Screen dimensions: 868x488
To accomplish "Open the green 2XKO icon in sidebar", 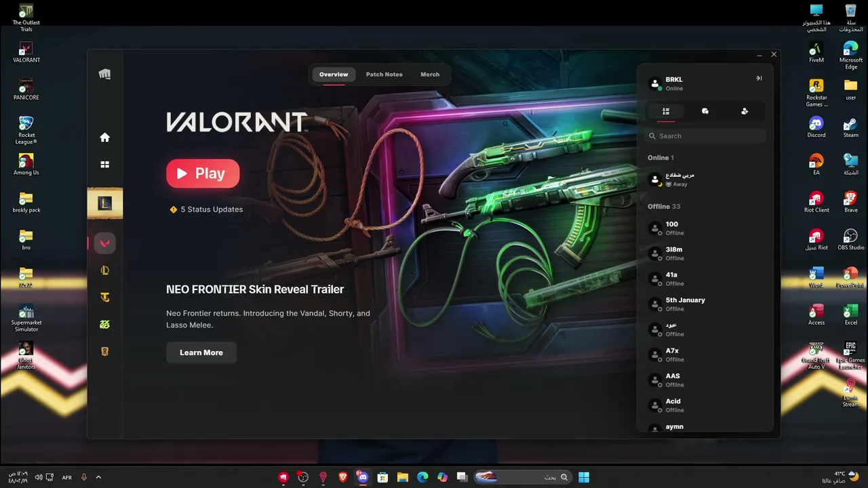I will [x=104, y=325].
